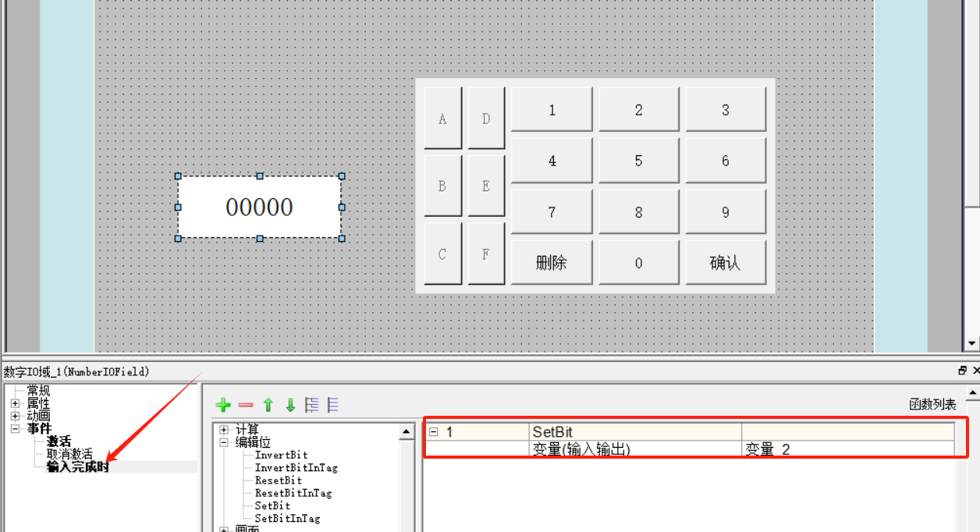This screenshot has width=980, height=532.
Task: Select the 取消激活 event
Action: pos(69,454)
